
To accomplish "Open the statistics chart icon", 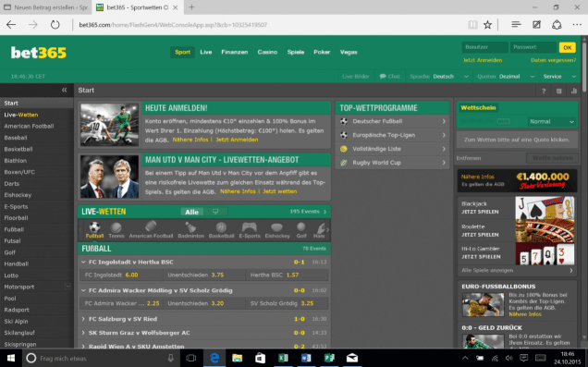I will (574, 91).
